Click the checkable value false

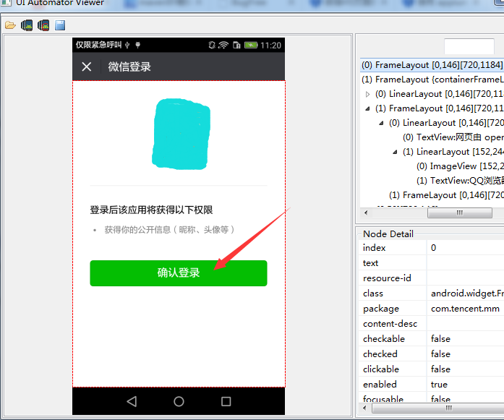(440, 339)
